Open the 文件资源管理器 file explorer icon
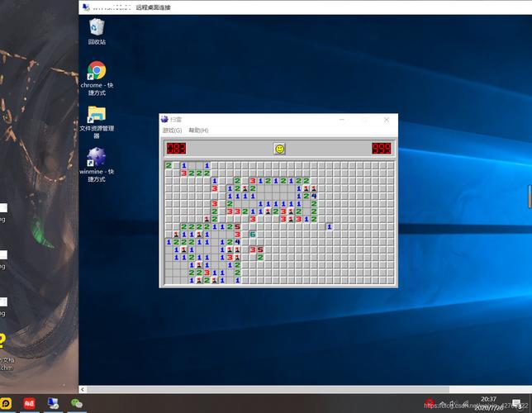 click(x=97, y=121)
